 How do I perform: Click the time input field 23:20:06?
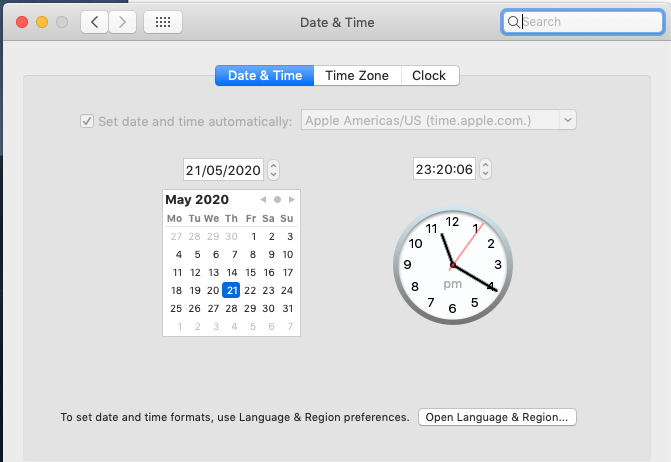pyautogui.click(x=444, y=170)
